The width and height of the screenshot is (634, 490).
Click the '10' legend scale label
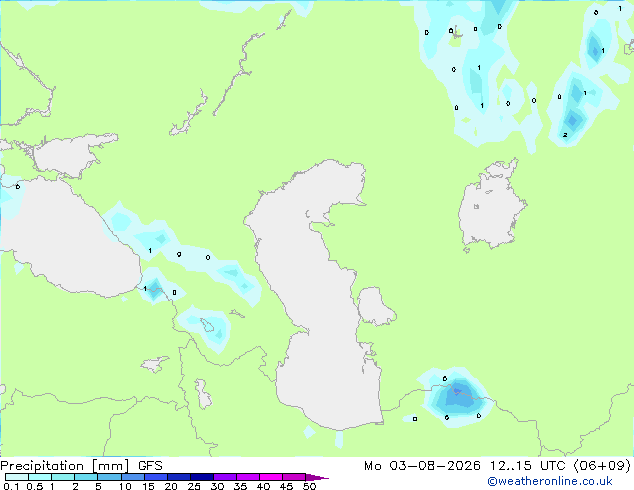tap(125, 486)
